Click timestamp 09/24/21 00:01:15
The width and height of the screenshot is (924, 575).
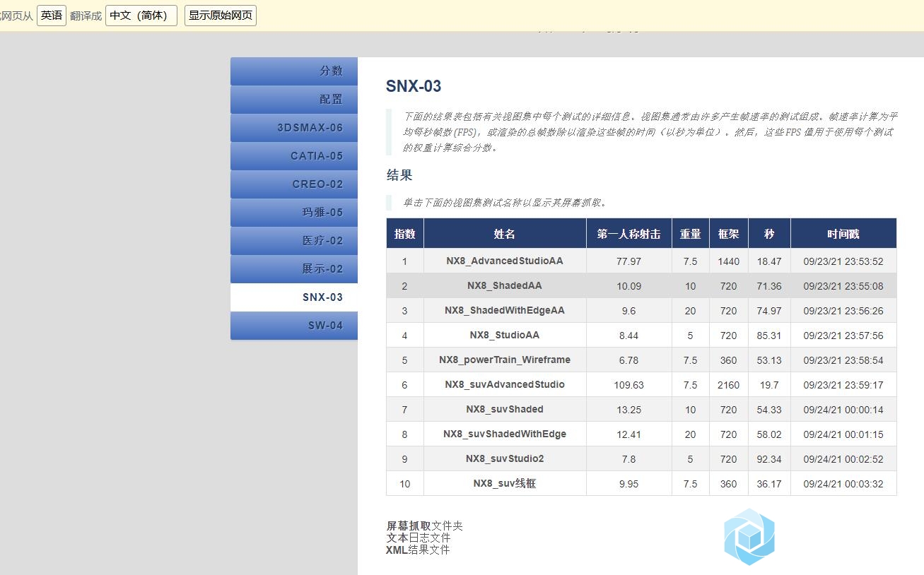click(843, 434)
